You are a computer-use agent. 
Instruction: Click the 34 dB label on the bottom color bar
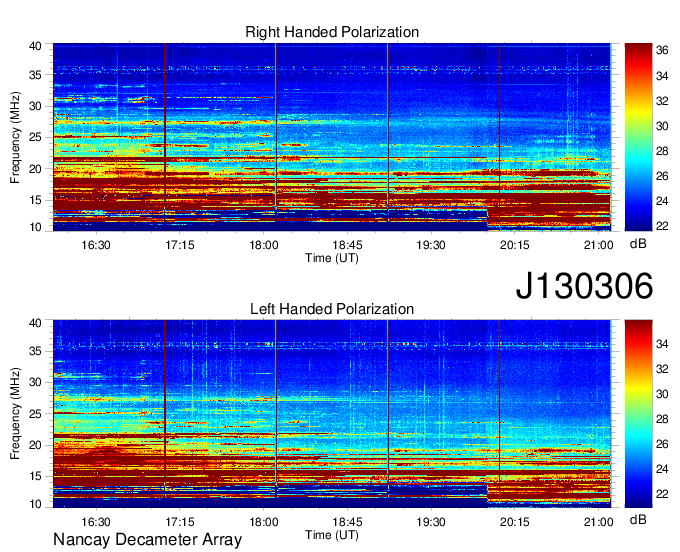[662, 344]
